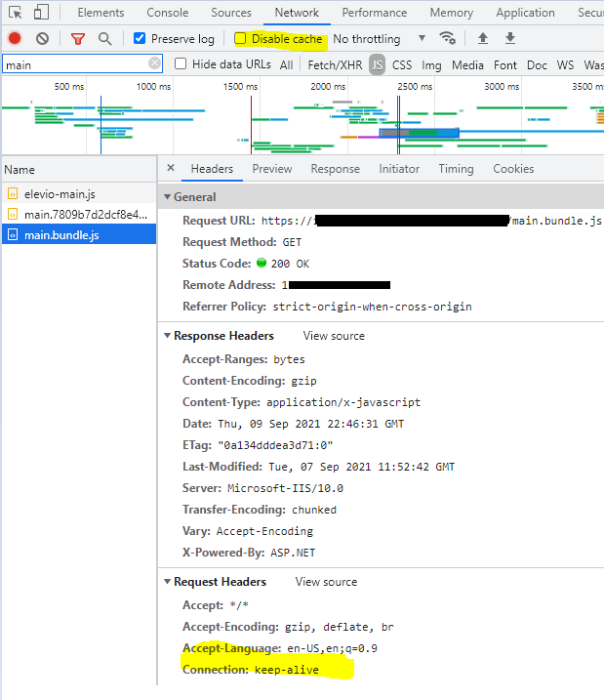Open the Performance tab

[375, 13]
